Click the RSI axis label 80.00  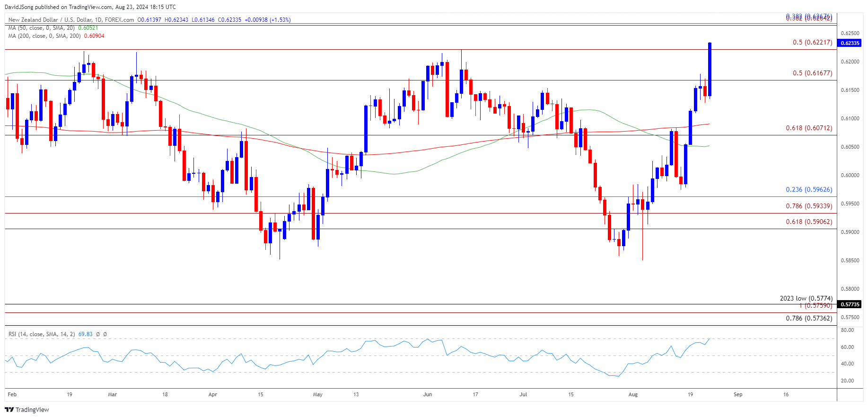[x=847, y=330]
